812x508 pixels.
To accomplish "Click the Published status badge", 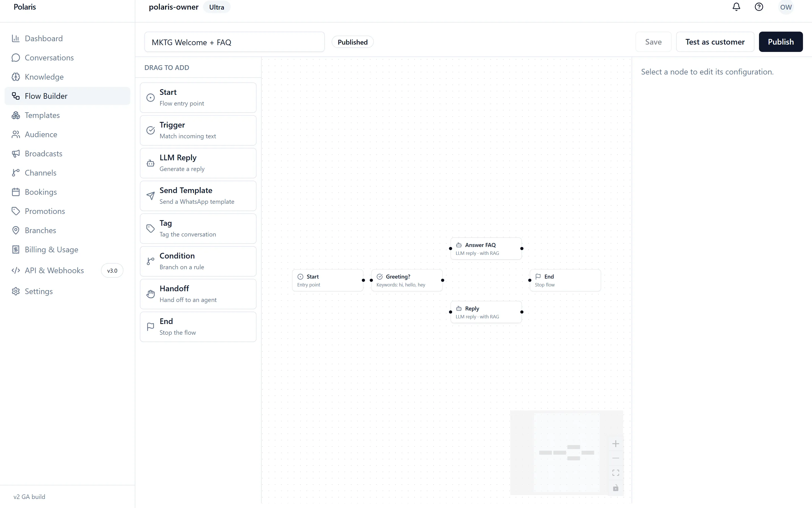I will tap(352, 42).
